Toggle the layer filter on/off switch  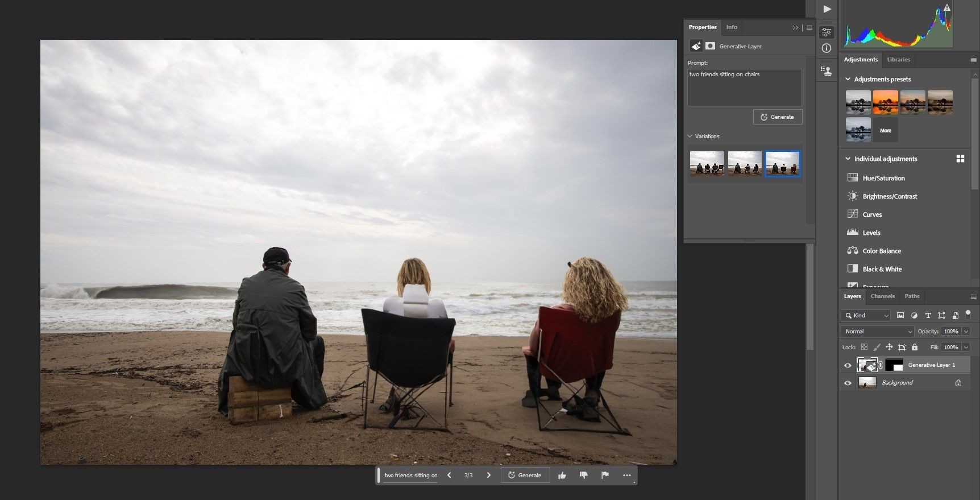(x=968, y=315)
